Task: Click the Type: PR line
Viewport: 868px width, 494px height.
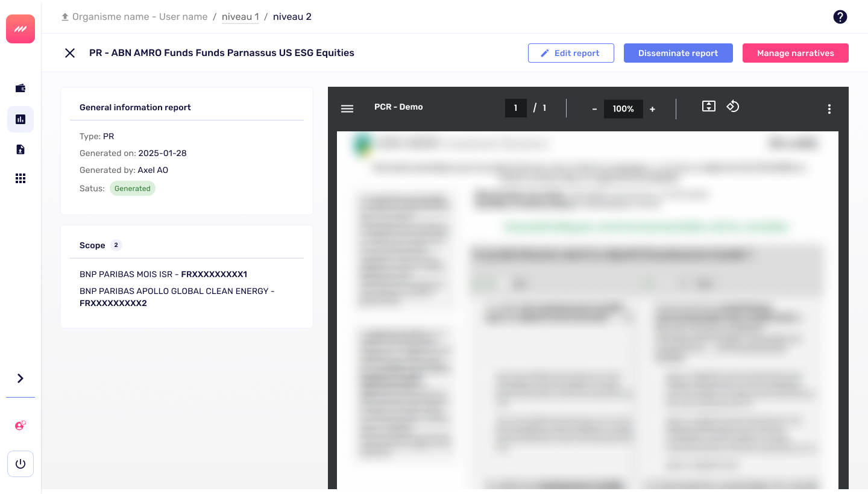Action: pyautogui.click(x=97, y=136)
